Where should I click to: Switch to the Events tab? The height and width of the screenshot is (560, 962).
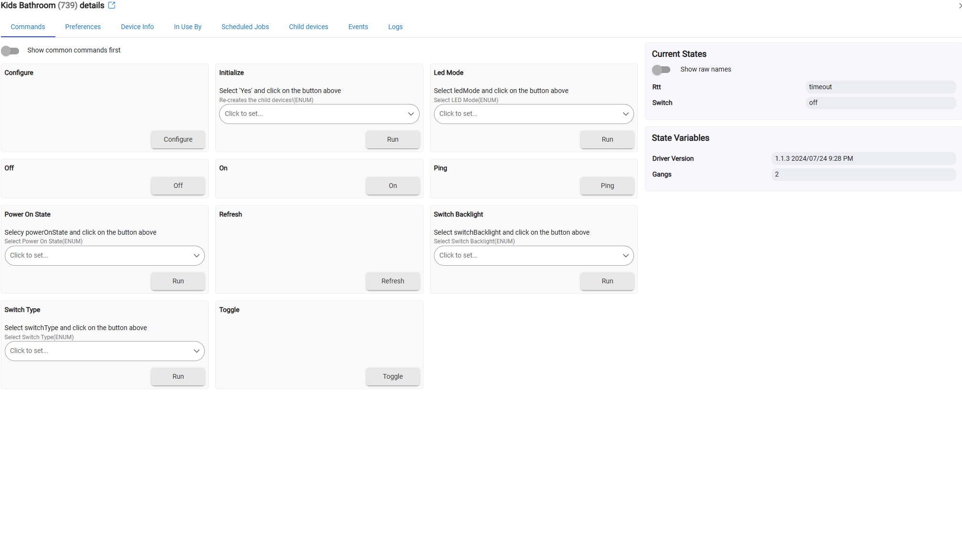(358, 27)
